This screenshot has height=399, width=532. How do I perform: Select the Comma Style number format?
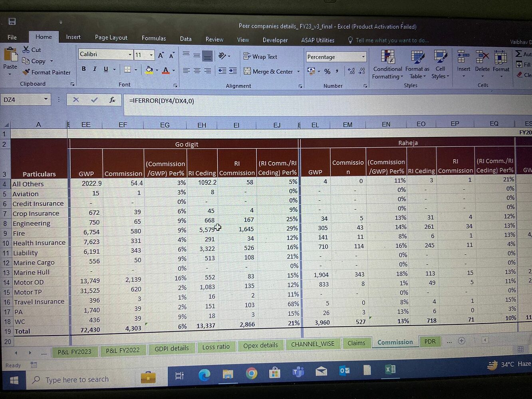pos(337,71)
